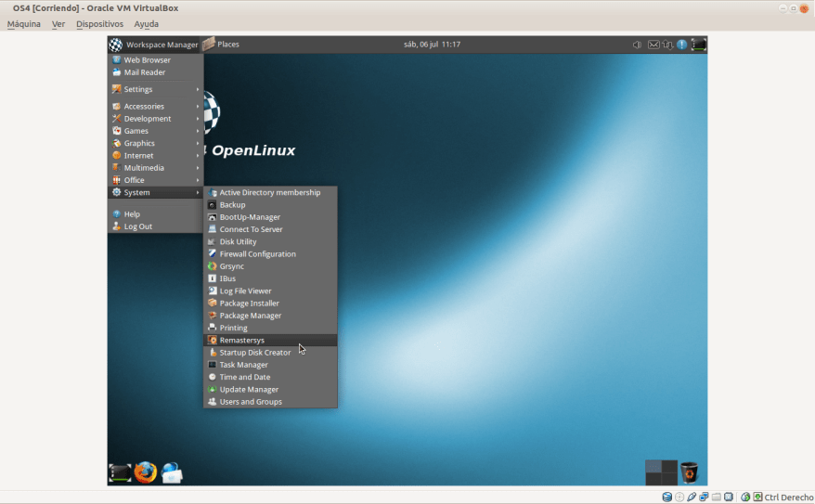Open BootUp-Manager entry

(270, 217)
